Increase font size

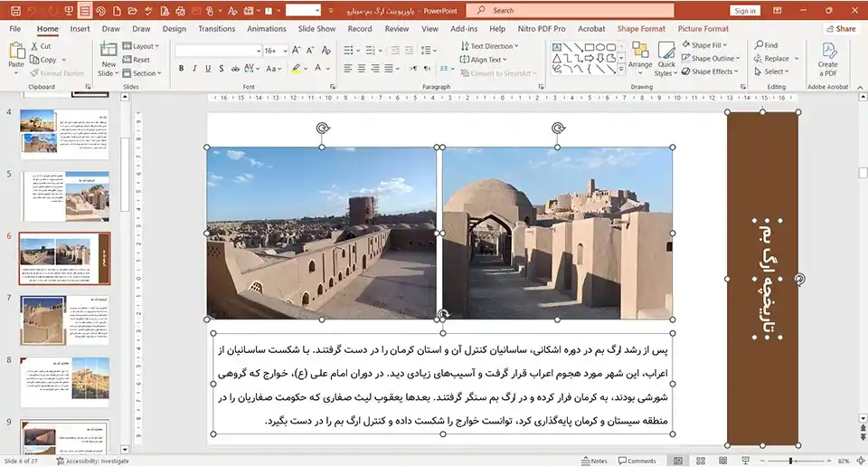tap(297, 51)
